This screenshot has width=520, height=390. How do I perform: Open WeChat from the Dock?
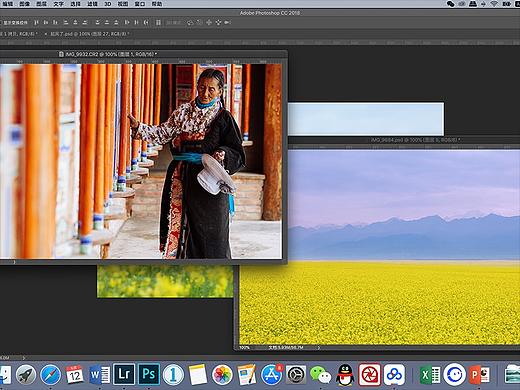(x=320, y=374)
